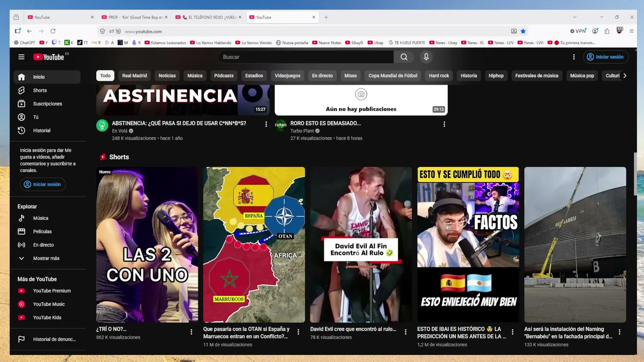Select the Videojuegos filter chip

click(287, 76)
